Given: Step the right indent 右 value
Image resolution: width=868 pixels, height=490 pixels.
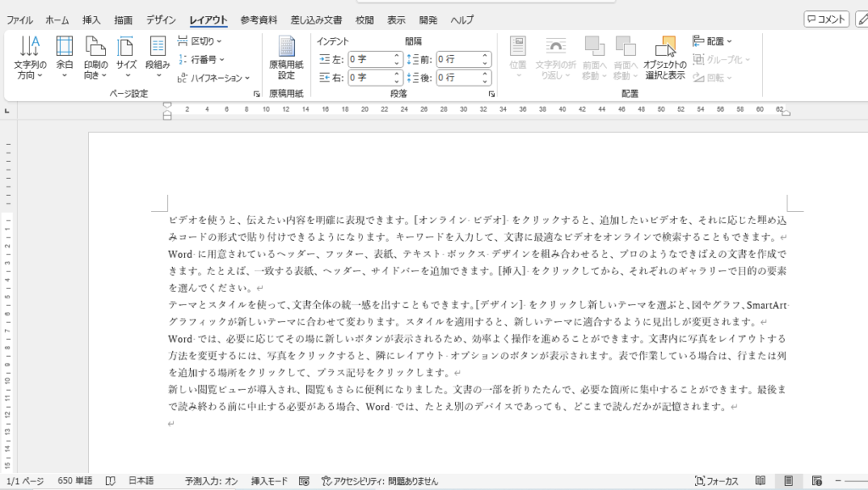Looking at the screenshot, I should click(397, 77).
